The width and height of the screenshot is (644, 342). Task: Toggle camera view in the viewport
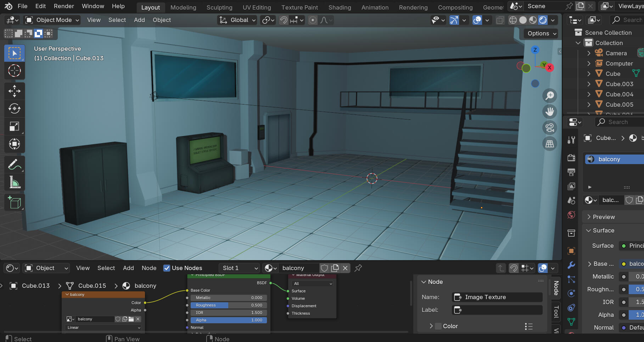pyautogui.click(x=550, y=128)
